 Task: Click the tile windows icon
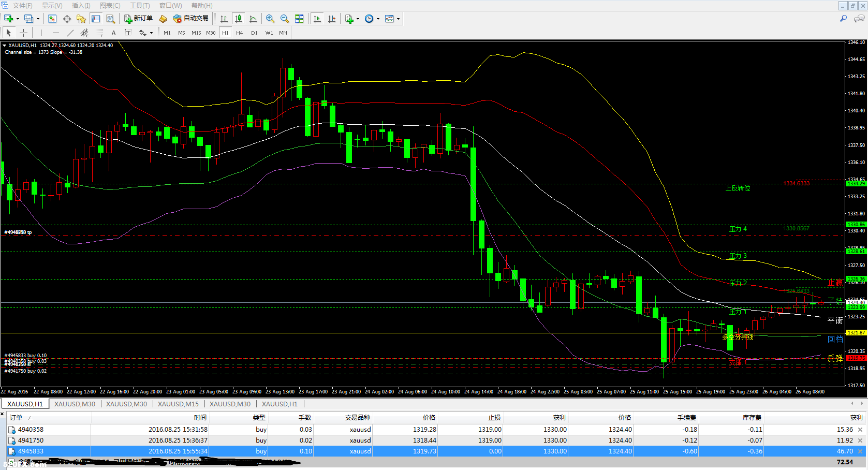point(299,19)
